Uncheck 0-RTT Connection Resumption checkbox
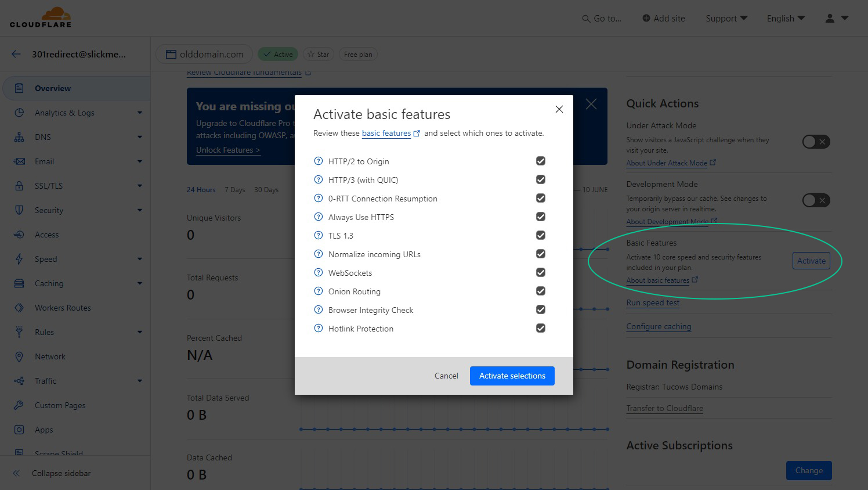 [541, 198]
